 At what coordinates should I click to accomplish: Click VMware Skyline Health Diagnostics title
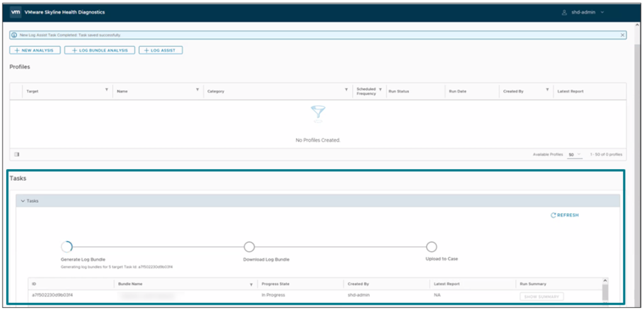[65, 13]
